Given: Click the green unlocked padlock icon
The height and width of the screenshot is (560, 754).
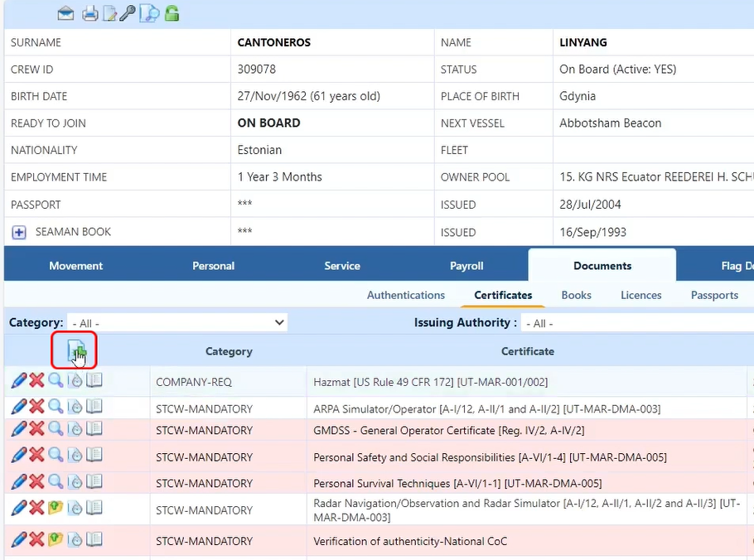Looking at the screenshot, I should [172, 13].
